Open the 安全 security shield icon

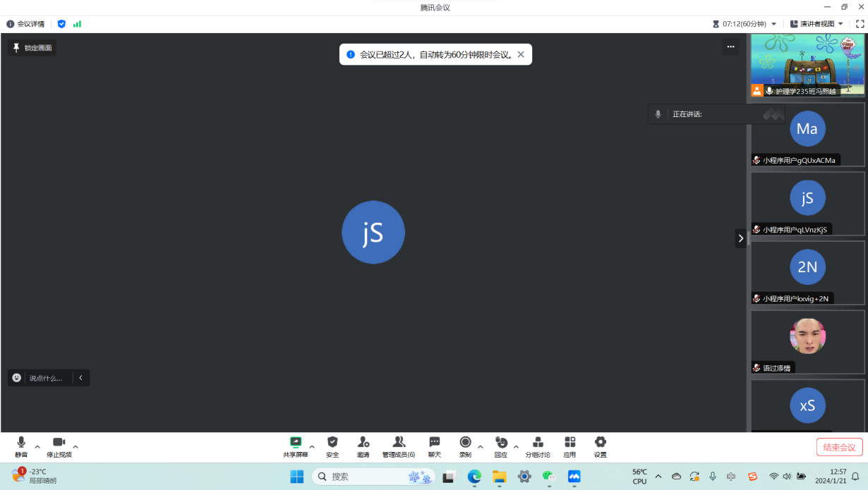click(x=332, y=443)
